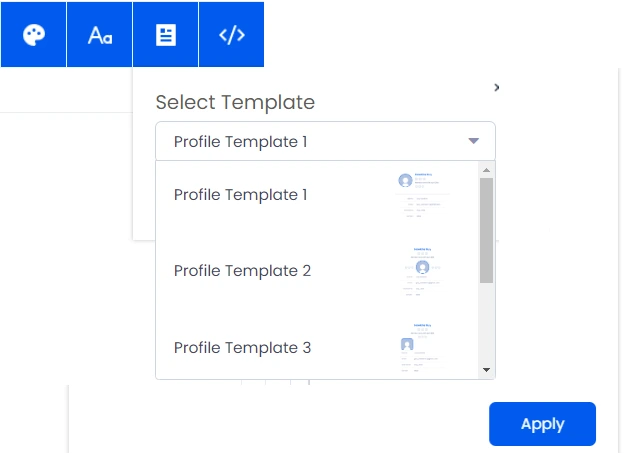Open the color palette settings

[34, 34]
